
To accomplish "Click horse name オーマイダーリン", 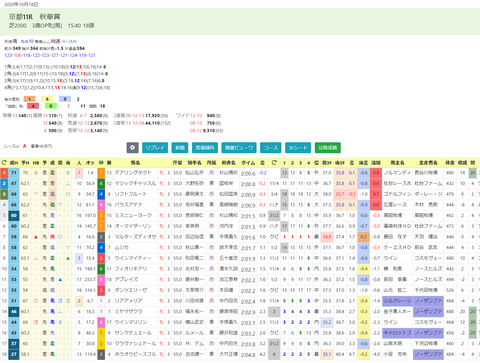I will [x=133, y=226].
